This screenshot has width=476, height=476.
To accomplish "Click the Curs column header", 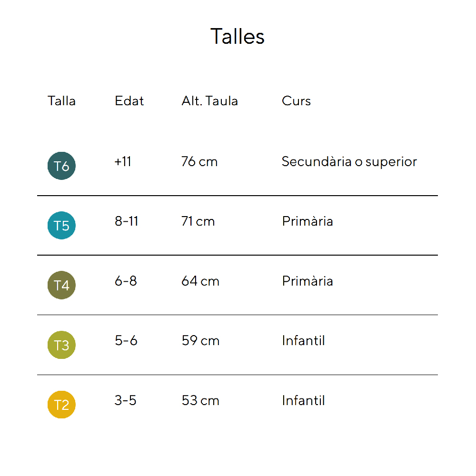I will [x=296, y=101].
